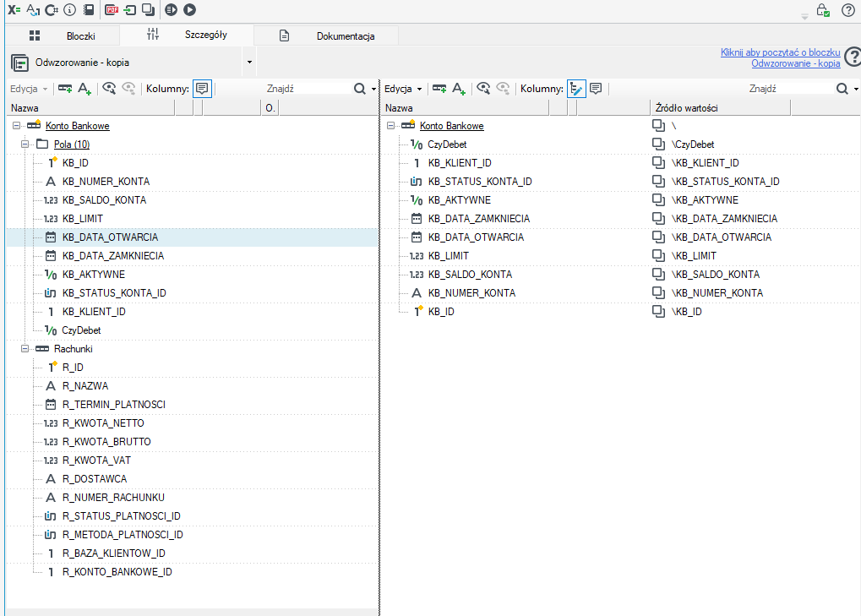Viewport: 861px width, 616px height.
Task: Open the info circle icon in top toolbar
Action: pyautogui.click(x=70, y=9)
